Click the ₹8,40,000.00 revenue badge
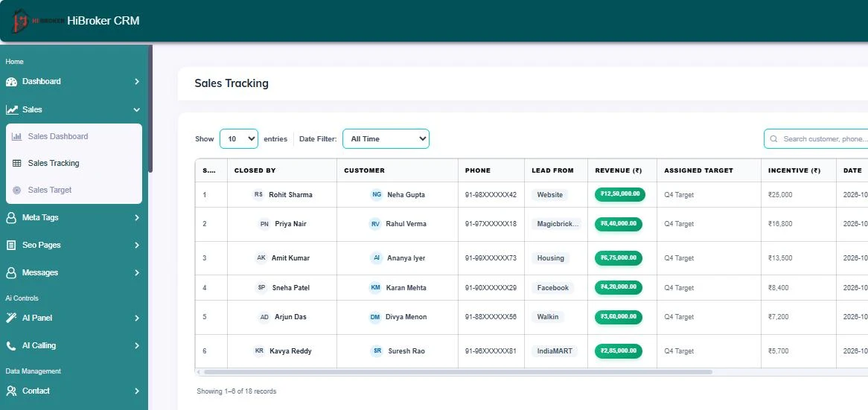Viewport: 868px width, 410px height. (619, 223)
